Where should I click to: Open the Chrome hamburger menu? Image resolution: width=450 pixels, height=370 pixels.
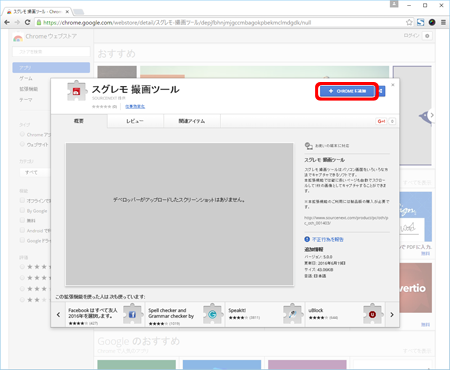(x=443, y=22)
